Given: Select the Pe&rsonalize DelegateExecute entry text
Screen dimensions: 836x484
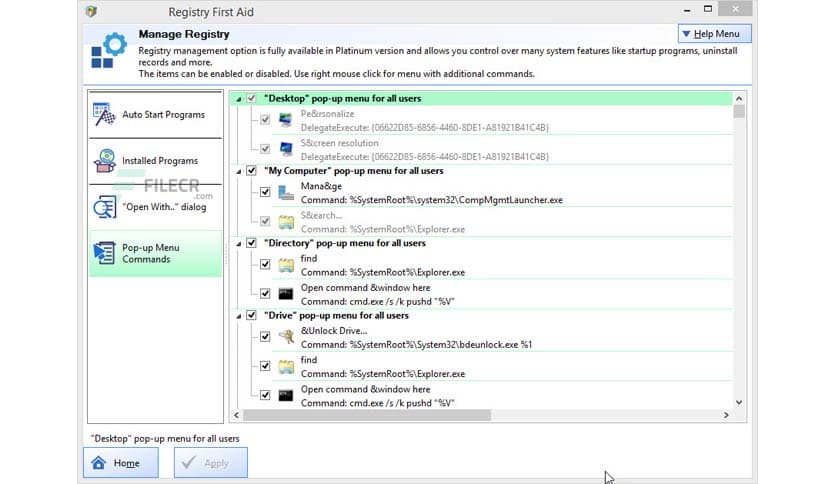Looking at the screenshot, I should pyautogui.click(x=424, y=120).
